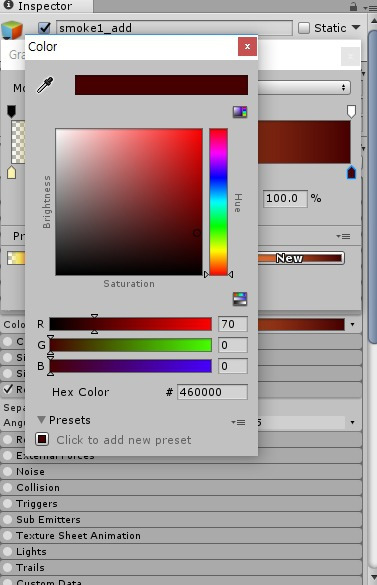Enable the Triggers module
The height and width of the screenshot is (585, 377).
[7, 503]
